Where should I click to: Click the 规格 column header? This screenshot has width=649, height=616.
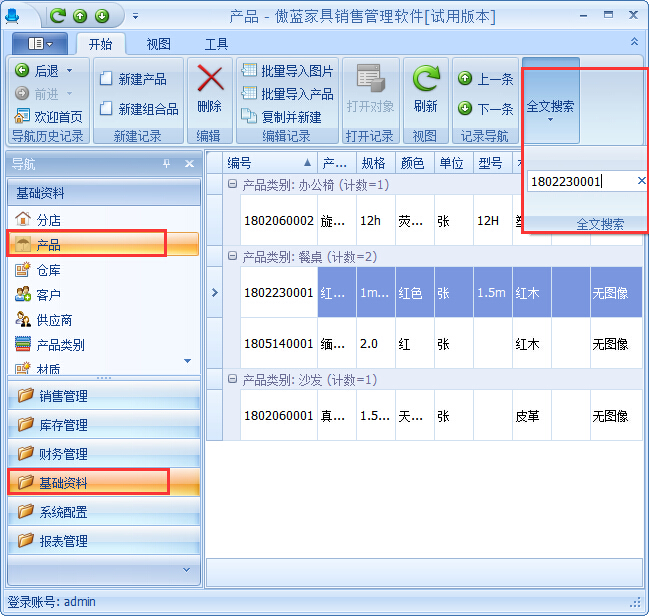(x=376, y=163)
